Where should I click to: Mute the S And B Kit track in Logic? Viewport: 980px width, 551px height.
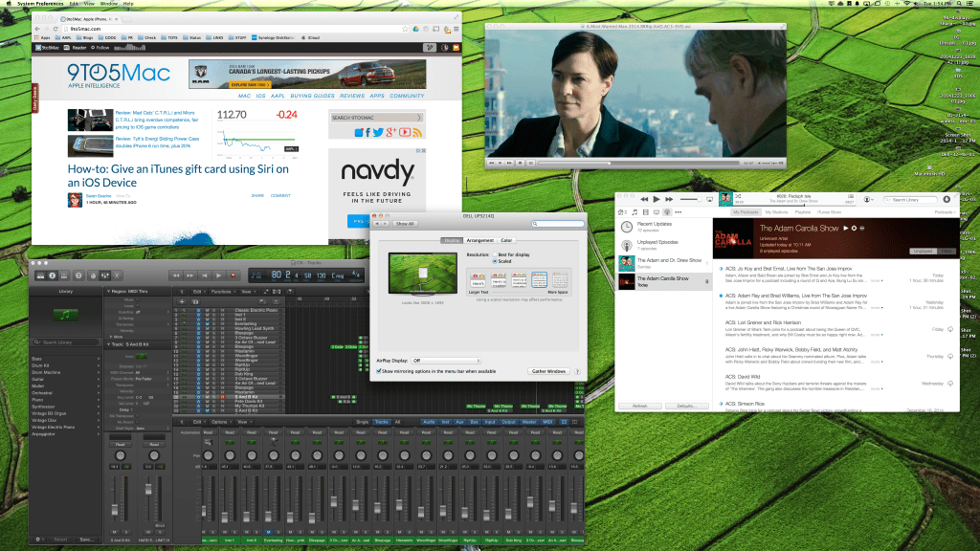point(207,397)
